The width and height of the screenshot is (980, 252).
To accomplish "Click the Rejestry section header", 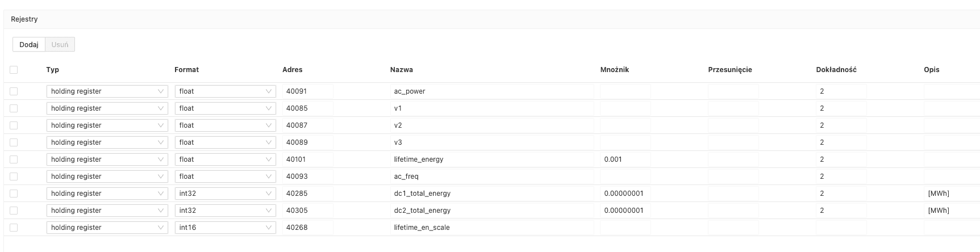I will point(24,19).
